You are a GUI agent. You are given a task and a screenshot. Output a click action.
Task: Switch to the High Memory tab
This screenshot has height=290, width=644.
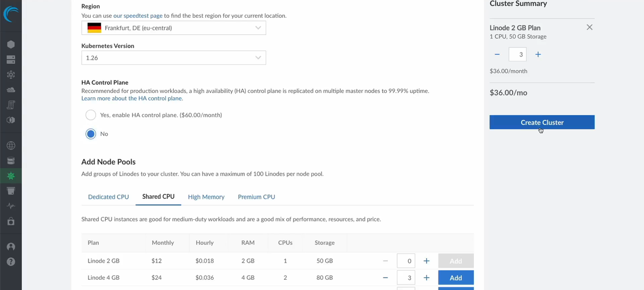tap(206, 197)
